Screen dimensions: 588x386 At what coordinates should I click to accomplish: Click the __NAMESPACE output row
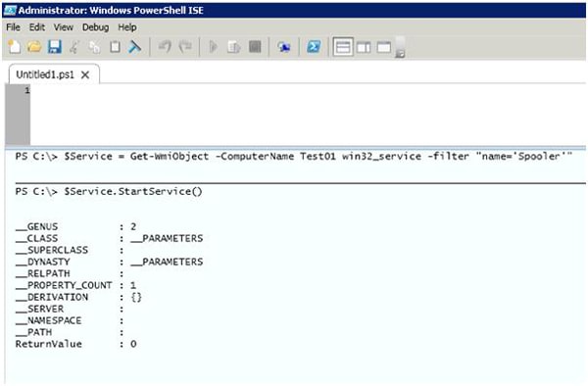[70, 320]
